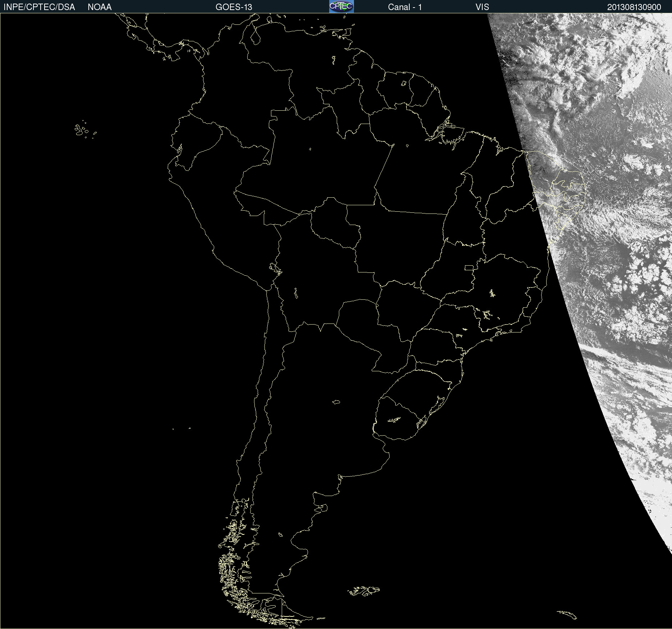Click the 201308130900 timestamp

click(x=634, y=7)
